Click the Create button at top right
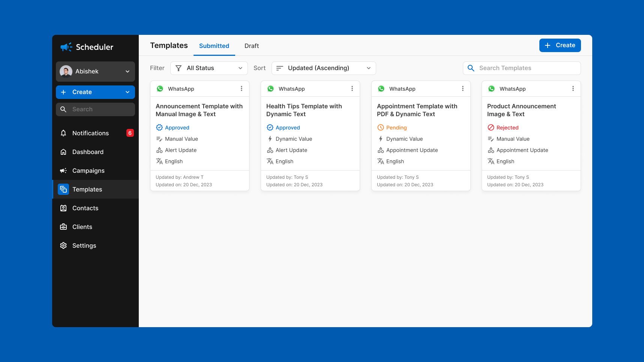Image resolution: width=644 pixels, height=362 pixels. coord(560,45)
